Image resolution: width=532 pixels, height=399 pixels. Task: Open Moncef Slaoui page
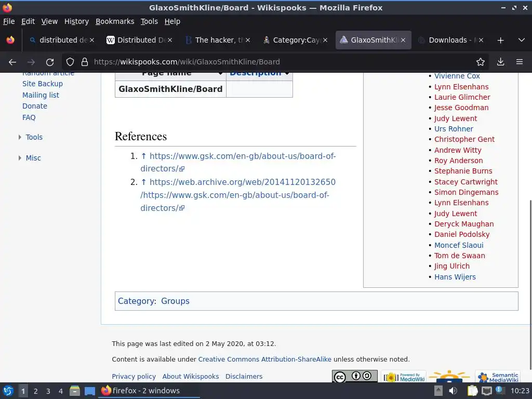click(459, 245)
